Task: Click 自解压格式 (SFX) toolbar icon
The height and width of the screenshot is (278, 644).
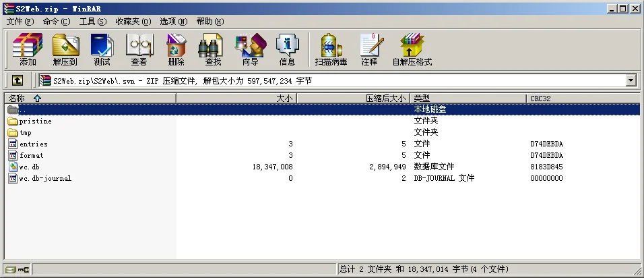Action: [x=412, y=49]
